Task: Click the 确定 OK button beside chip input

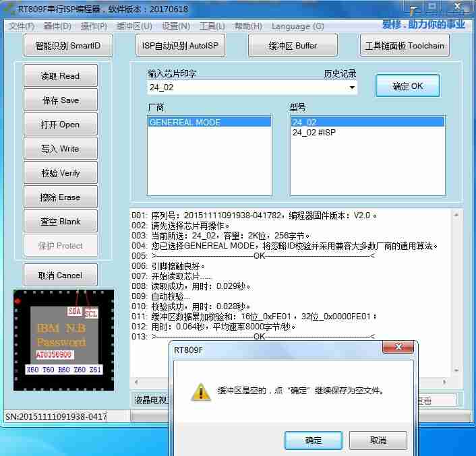Action: pos(407,86)
